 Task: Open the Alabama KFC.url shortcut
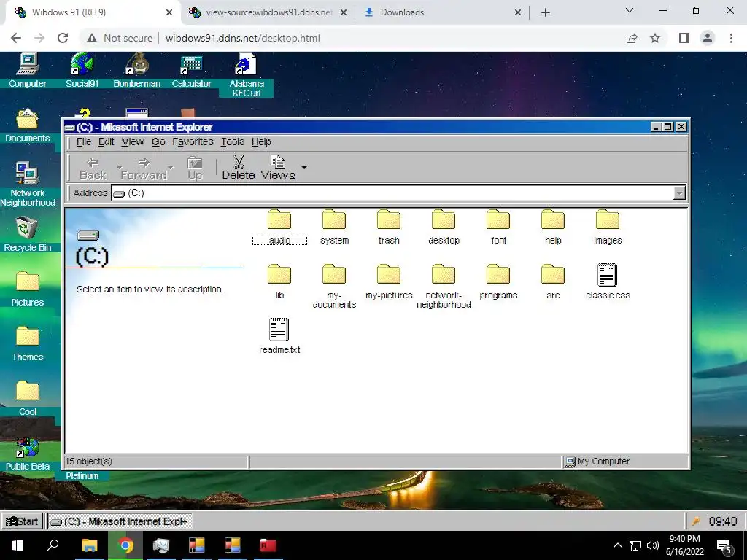246,75
